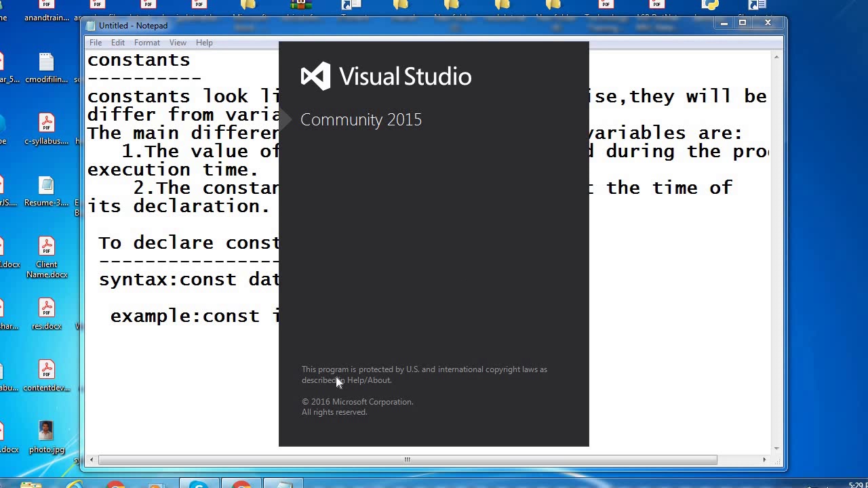Open the anandtrain PDF desktop icon
Image resolution: width=868 pixels, height=488 pixels.
coord(47,12)
